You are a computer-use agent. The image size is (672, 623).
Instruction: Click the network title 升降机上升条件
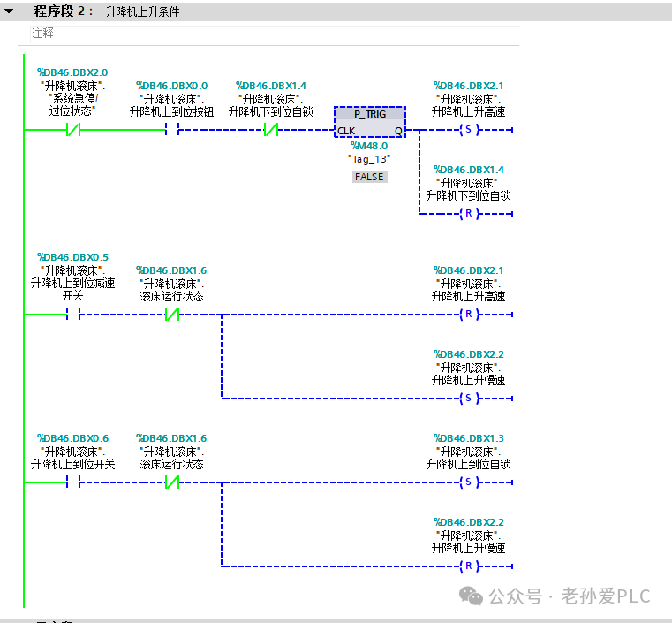click(x=143, y=11)
